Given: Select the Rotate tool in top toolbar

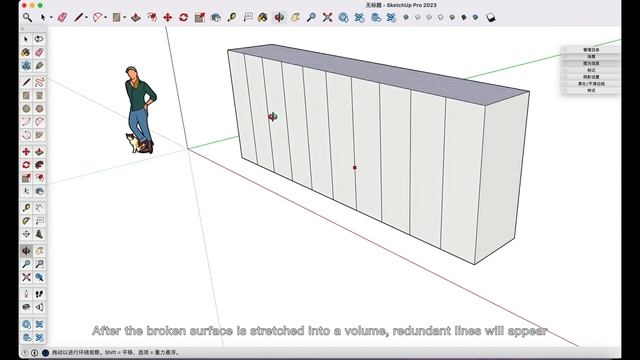Looking at the screenshot, I should 184,17.
